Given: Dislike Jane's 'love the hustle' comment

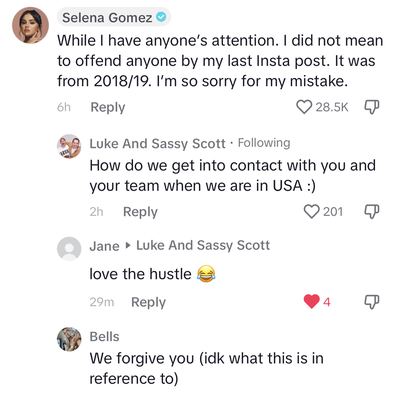Looking at the screenshot, I should click(x=371, y=302).
